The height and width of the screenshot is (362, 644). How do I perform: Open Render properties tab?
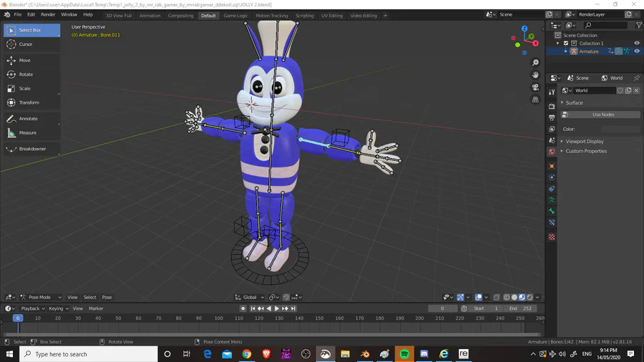coord(552,107)
